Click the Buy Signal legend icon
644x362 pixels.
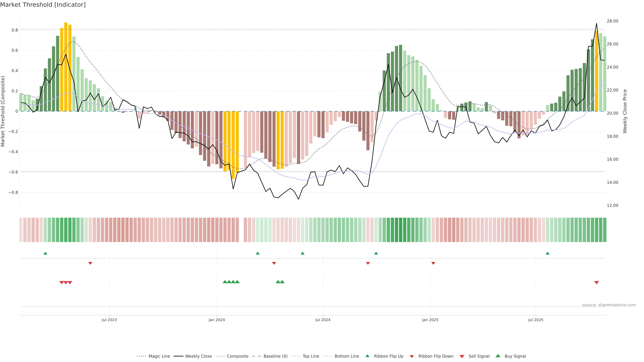[x=498, y=356]
